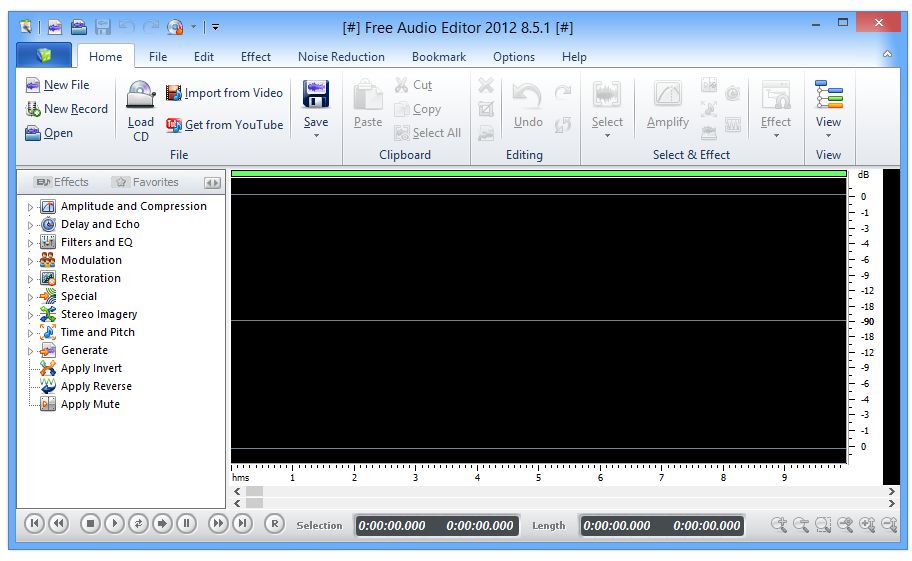The image size is (912, 561).
Task: Open the Select dropdown arrow
Action: coord(607,135)
